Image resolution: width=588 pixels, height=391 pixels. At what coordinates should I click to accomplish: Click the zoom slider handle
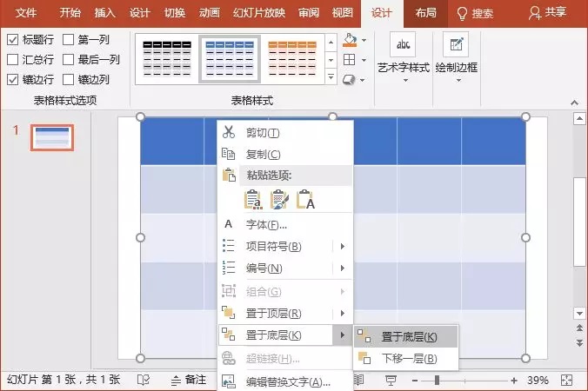click(437, 381)
